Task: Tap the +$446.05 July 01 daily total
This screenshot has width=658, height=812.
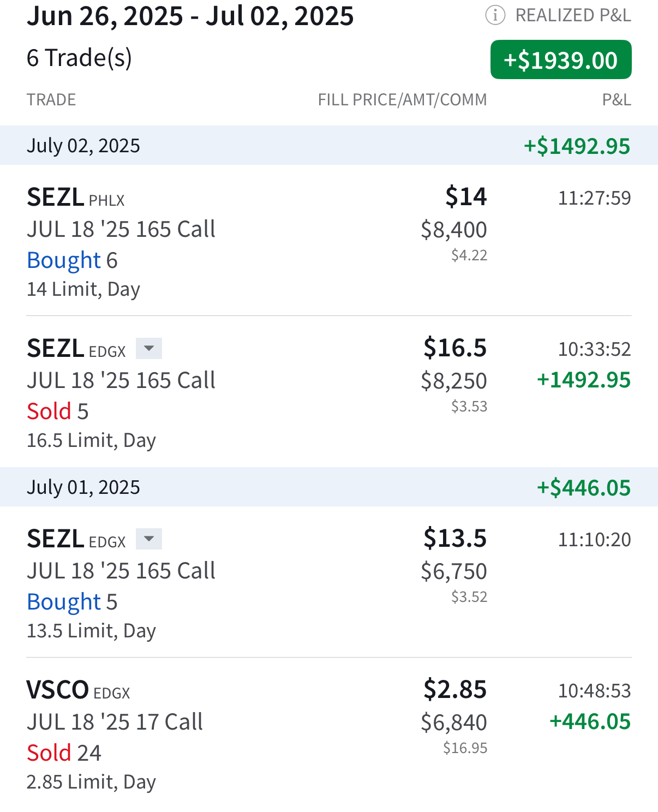Action: (584, 487)
